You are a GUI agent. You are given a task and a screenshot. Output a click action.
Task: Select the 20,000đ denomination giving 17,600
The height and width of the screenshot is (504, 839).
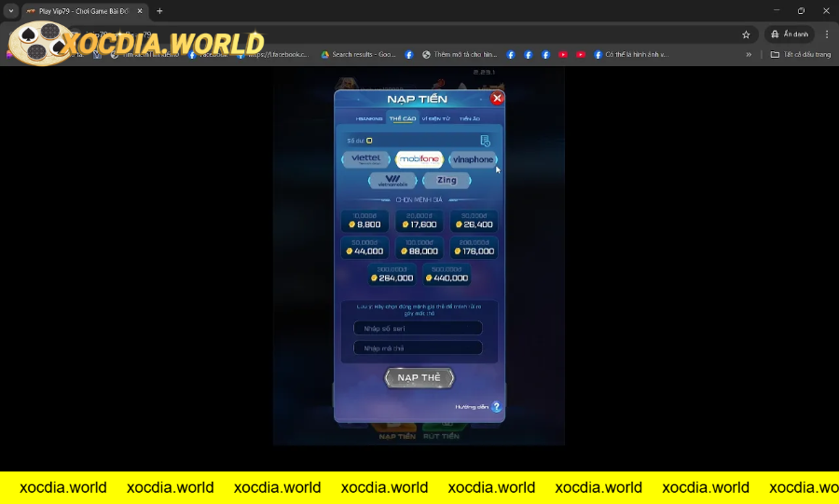[x=419, y=221]
